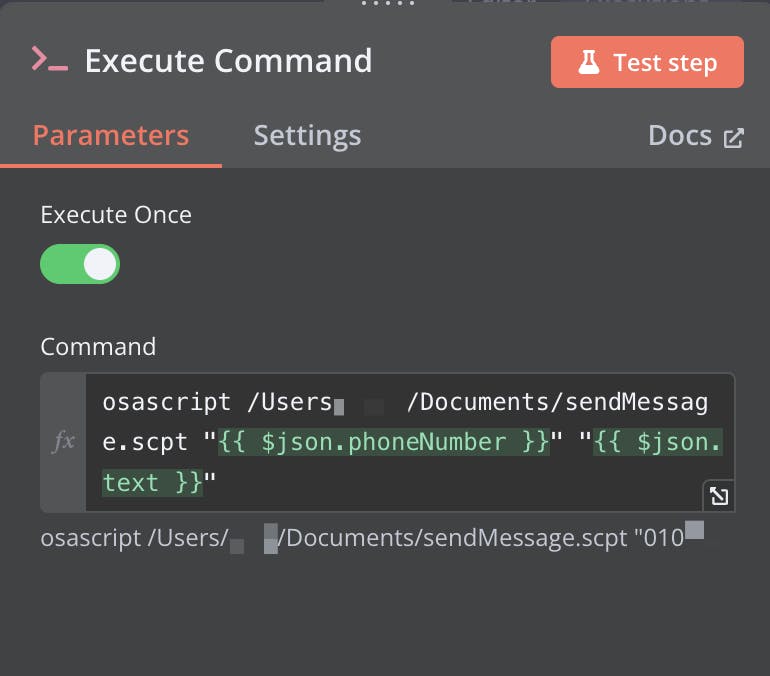Click the Command field label
This screenshot has height=676, width=770.
[x=98, y=347]
